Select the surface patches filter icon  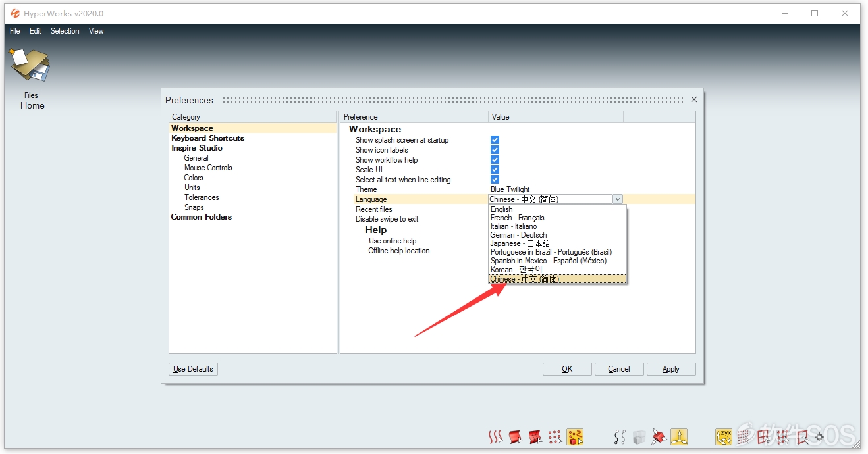click(x=535, y=437)
